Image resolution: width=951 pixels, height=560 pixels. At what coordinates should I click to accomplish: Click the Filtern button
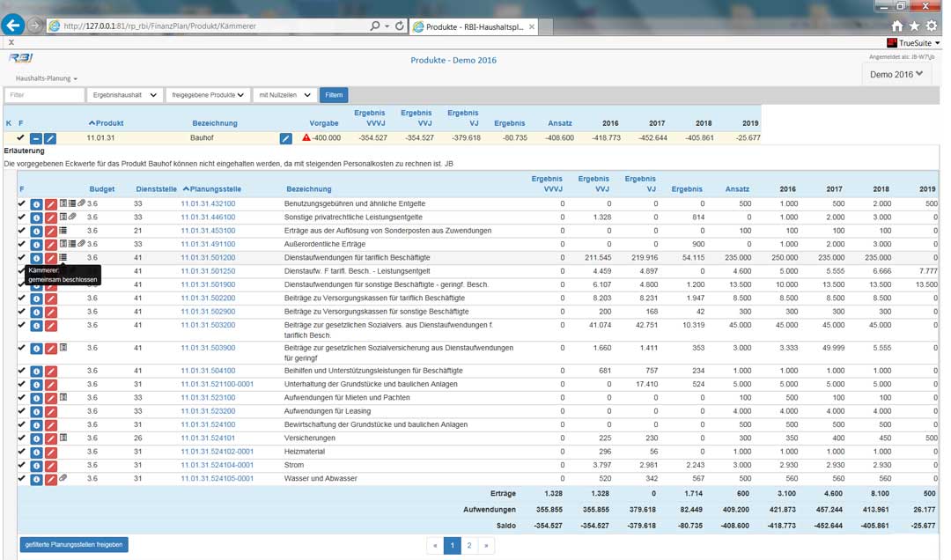(x=334, y=95)
